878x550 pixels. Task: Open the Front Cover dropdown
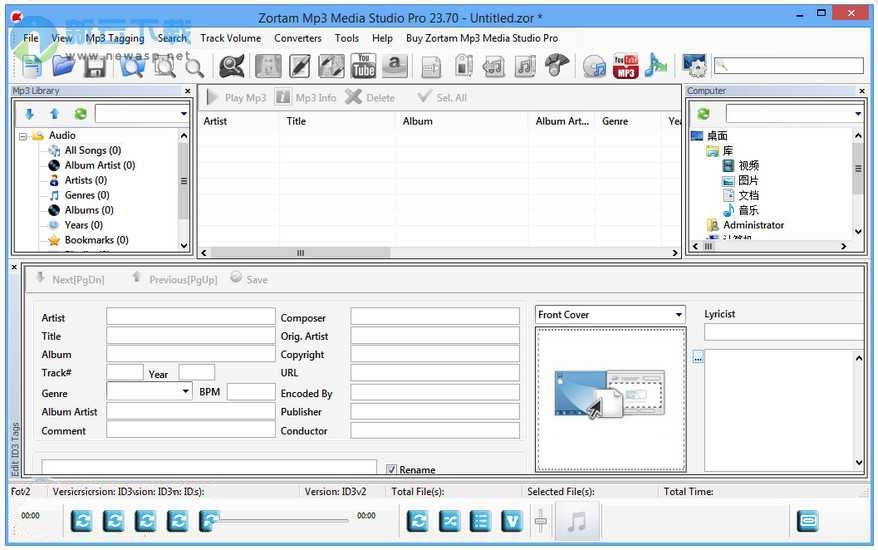610,315
